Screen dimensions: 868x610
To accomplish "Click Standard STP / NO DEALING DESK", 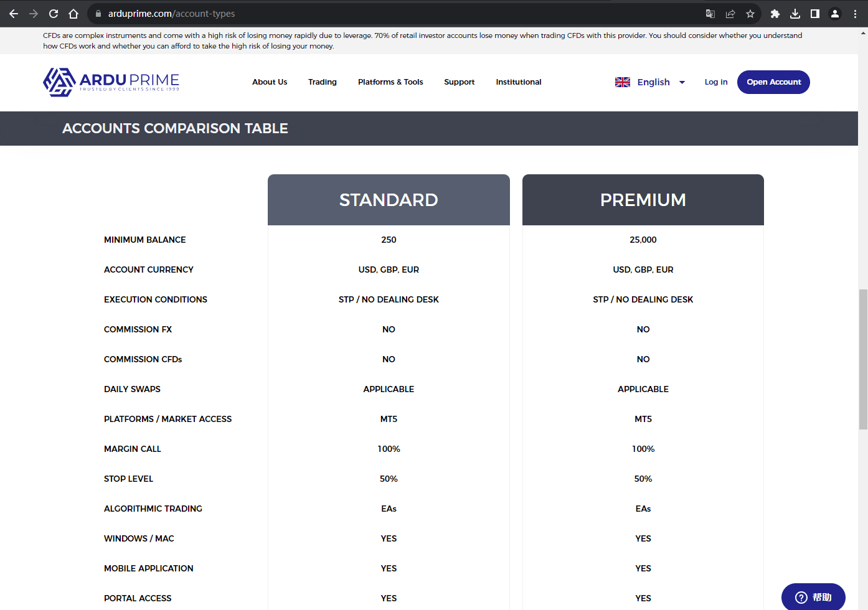I will coord(389,299).
